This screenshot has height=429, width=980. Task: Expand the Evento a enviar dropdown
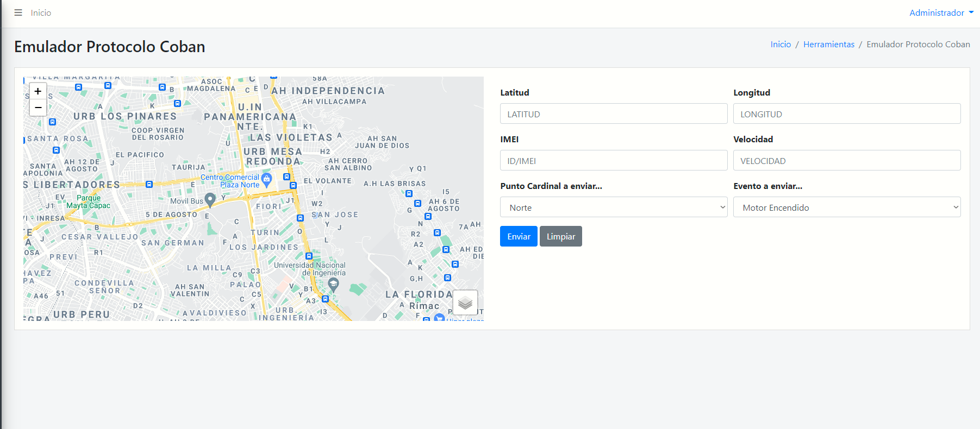pyautogui.click(x=846, y=207)
